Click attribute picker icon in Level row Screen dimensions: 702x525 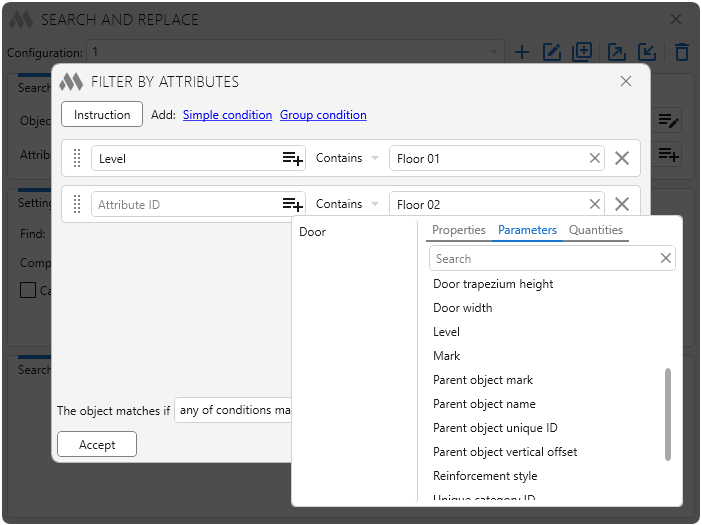(x=292, y=158)
